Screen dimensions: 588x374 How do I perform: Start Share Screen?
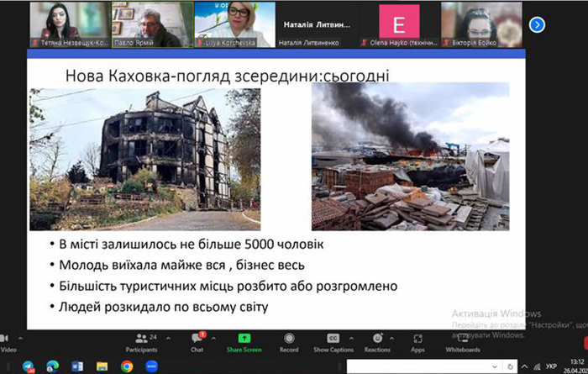point(244,343)
